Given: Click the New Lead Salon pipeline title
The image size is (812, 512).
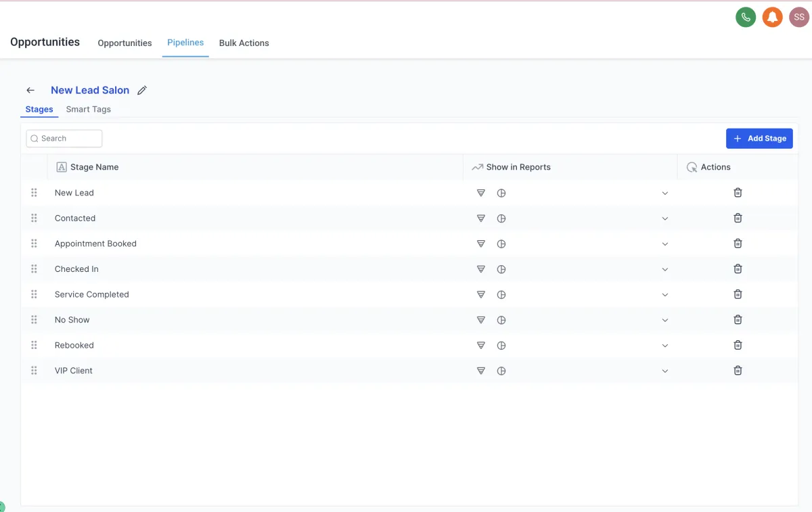Looking at the screenshot, I should click(90, 90).
